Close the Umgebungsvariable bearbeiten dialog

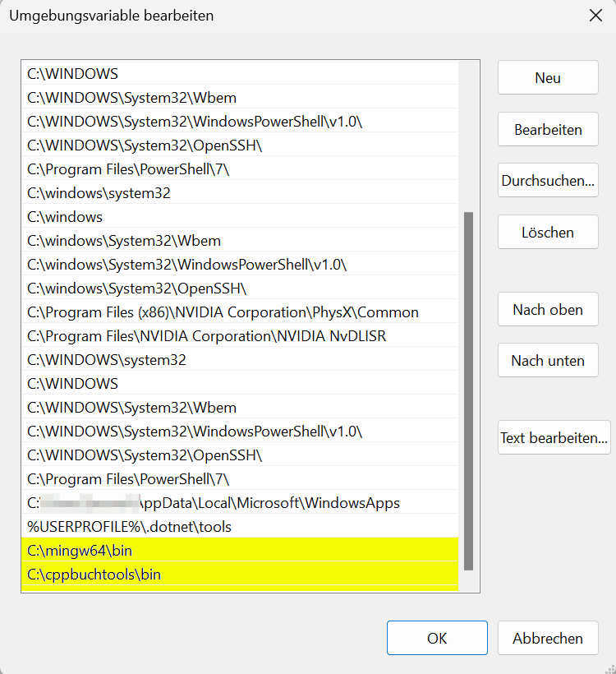(595, 15)
